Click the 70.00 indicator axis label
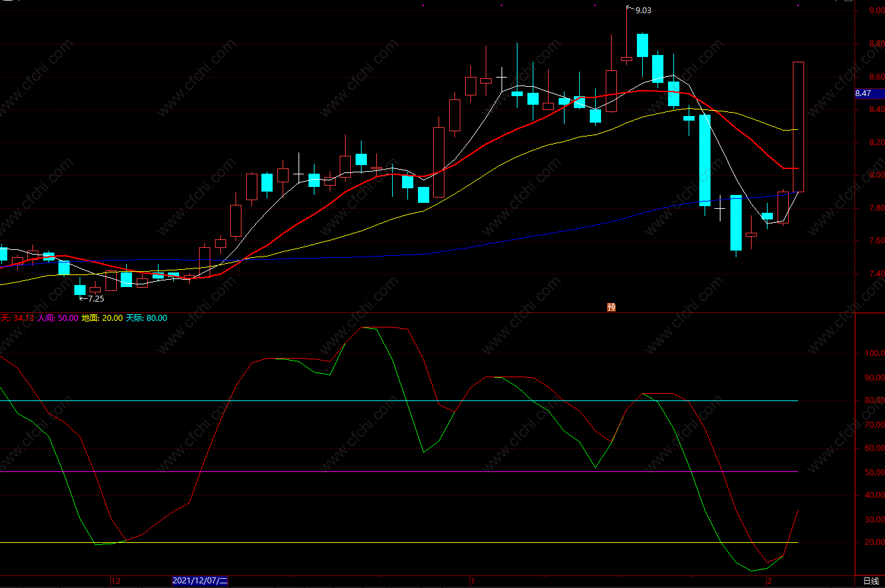 (x=876, y=424)
